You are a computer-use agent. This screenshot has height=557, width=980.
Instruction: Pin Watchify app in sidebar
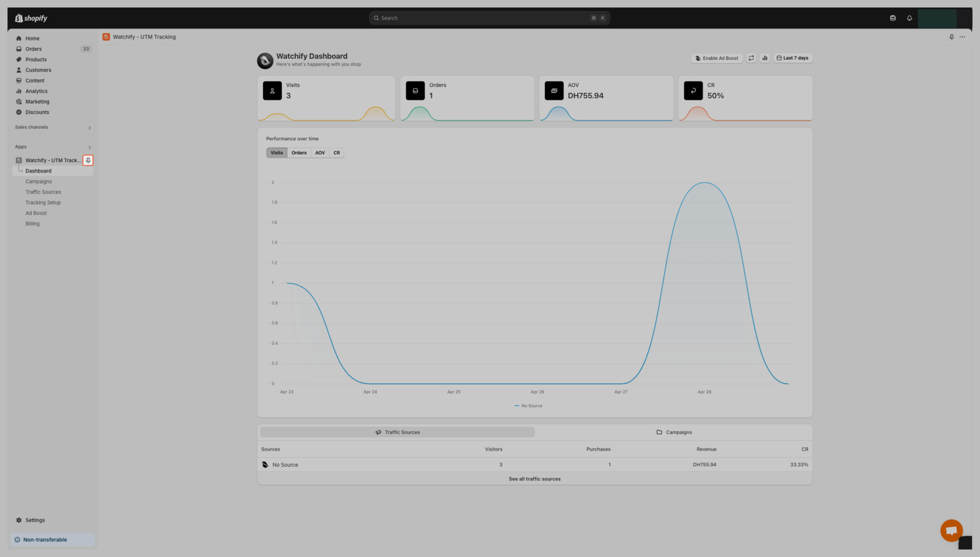point(88,160)
